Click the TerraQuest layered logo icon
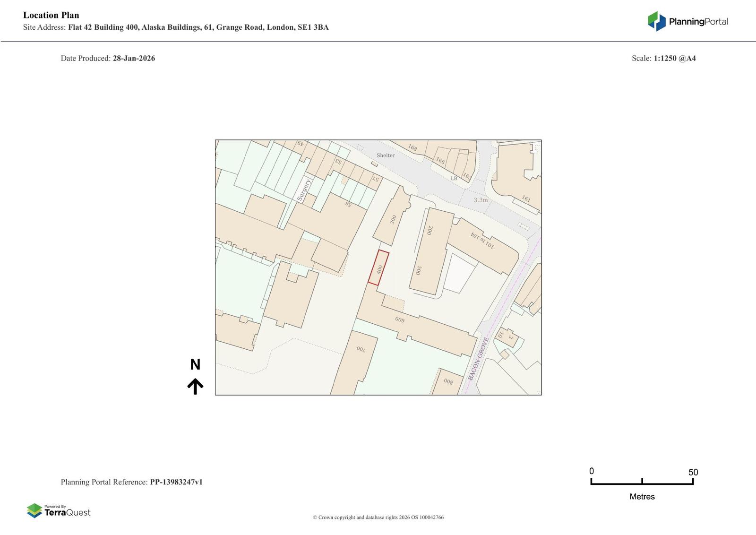This screenshot has width=756, height=535. (34, 510)
